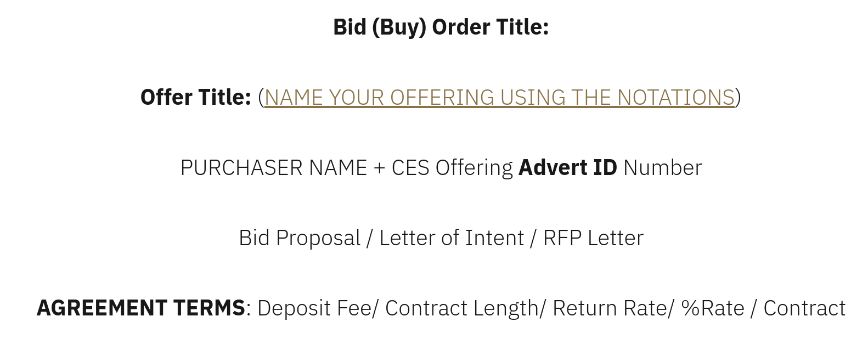Click the Letter of Intent text

[452, 238]
